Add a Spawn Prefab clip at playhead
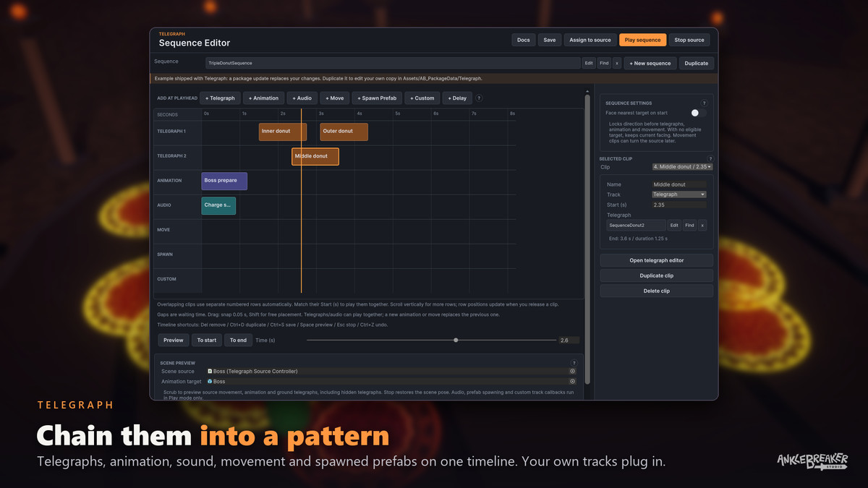The height and width of the screenshot is (488, 868). click(x=377, y=98)
